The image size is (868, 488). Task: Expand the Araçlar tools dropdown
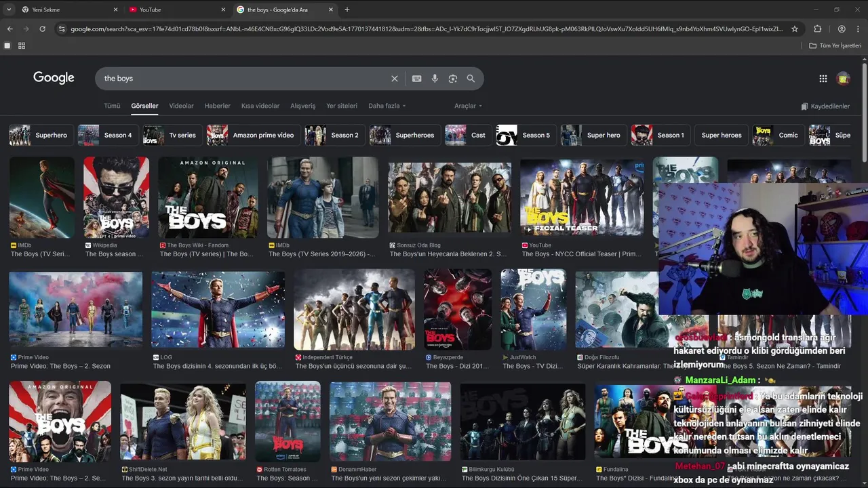pyautogui.click(x=469, y=106)
